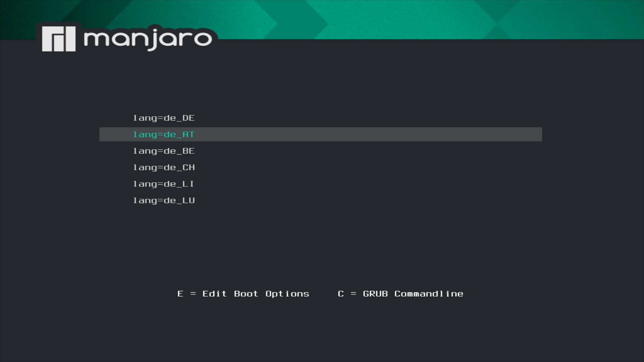Click the Manjaro logo
Image resolution: width=644 pixels, height=362 pixels.
click(127, 38)
